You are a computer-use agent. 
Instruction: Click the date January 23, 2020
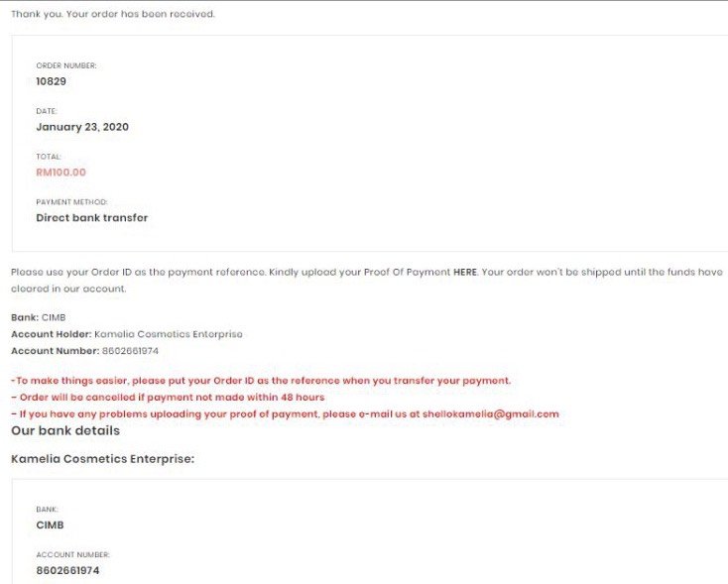pyautogui.click(x=82, y=127)
